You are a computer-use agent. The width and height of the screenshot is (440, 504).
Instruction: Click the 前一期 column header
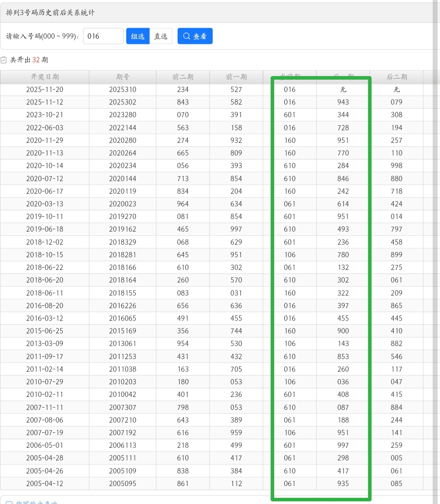pyautogui.click(x=236, y=77)
